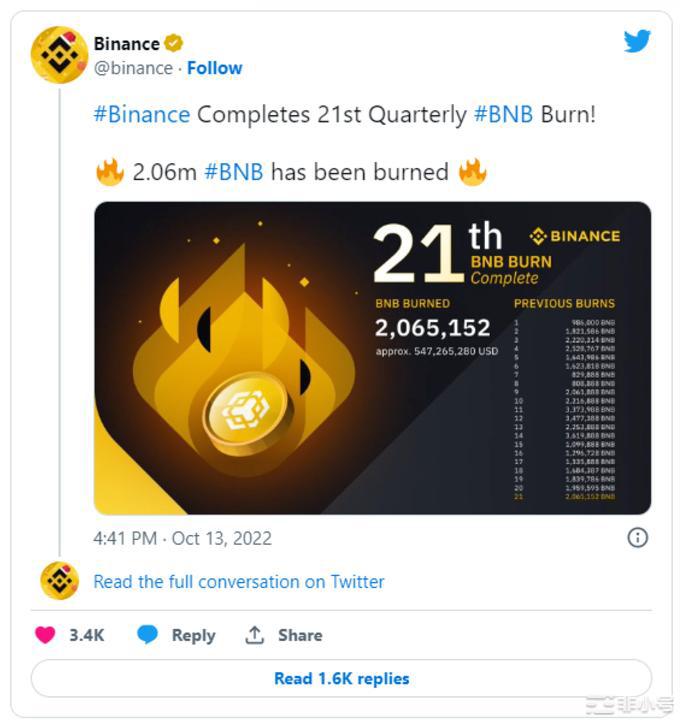Follow the Binance account
The image size is (682, 723).
(215, 68)
